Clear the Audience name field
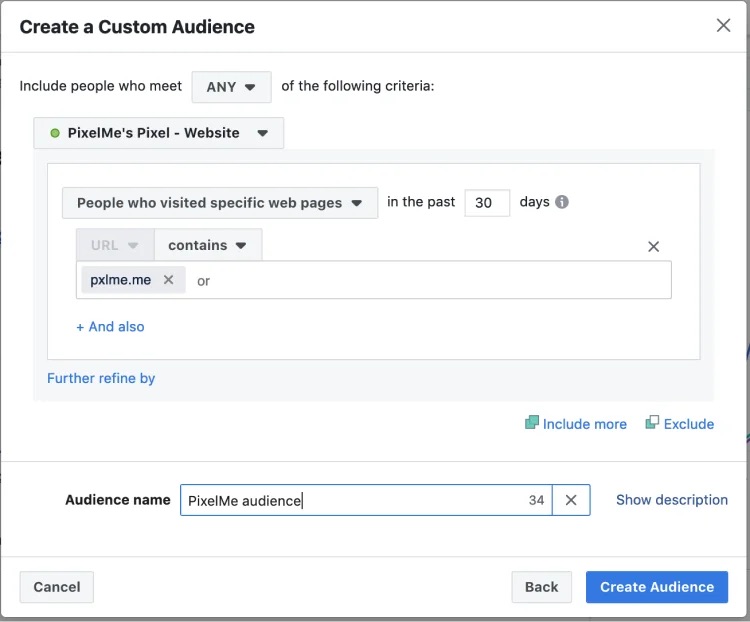750x622 pixels. [571, 500]
